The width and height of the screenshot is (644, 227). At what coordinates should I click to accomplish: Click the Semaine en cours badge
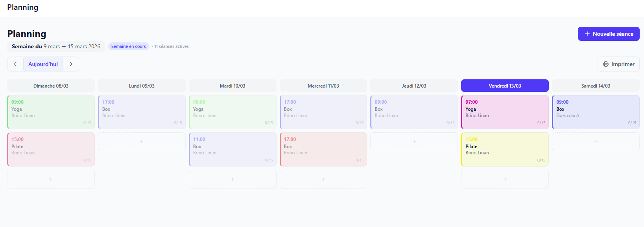click(x=128, y=46)
